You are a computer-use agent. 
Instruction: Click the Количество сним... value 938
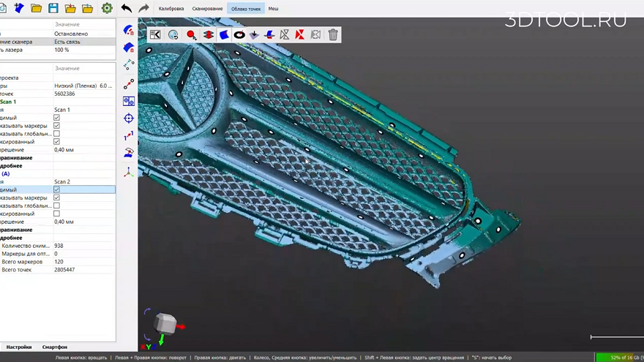tap(59, 246)
